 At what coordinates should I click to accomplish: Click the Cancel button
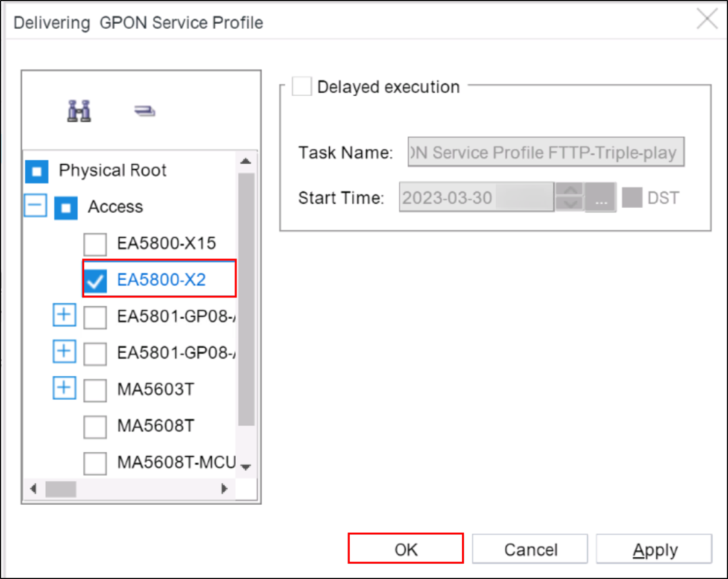tap(529, 548)
